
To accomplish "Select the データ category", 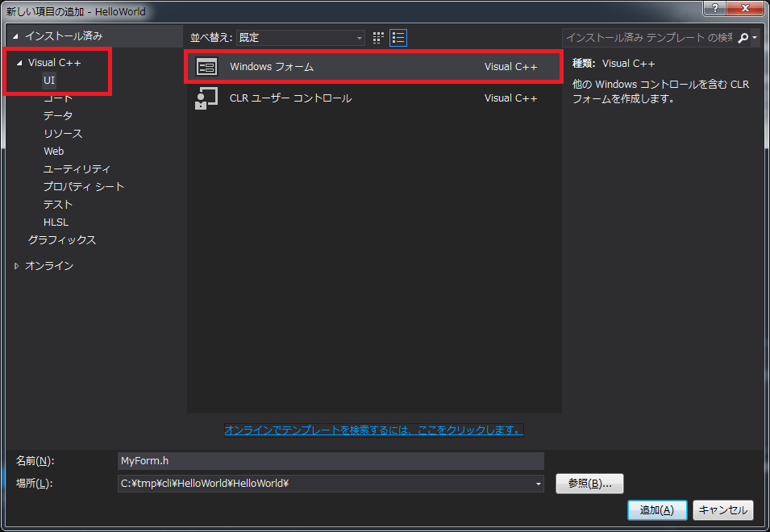I will (x=58, y=116).
